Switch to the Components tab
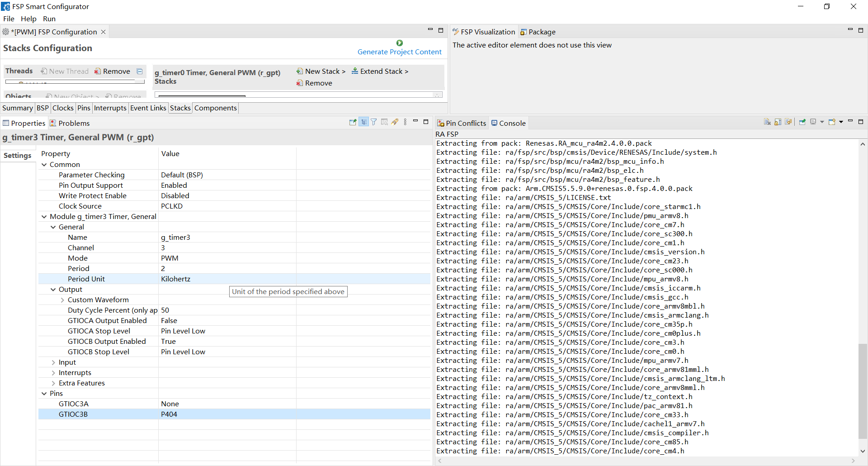The image size is (868, 466). pyautogui.click(x=216, y=108)
